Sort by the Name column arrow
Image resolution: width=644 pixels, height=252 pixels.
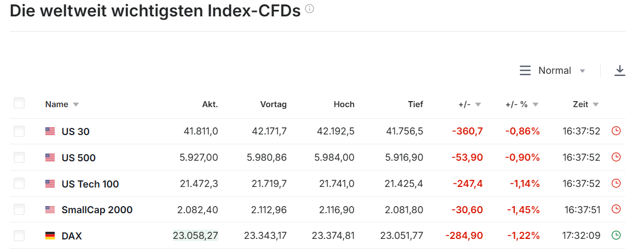coord(76,104)
